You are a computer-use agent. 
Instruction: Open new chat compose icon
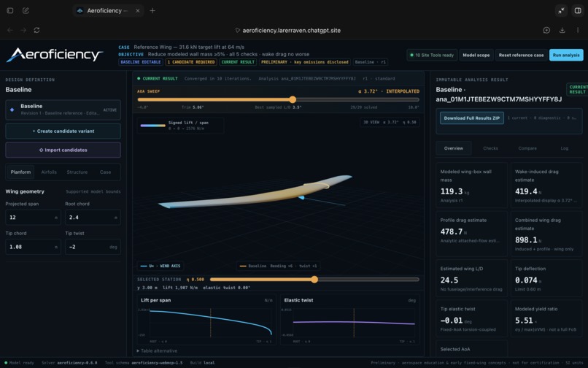click(26, 10)
